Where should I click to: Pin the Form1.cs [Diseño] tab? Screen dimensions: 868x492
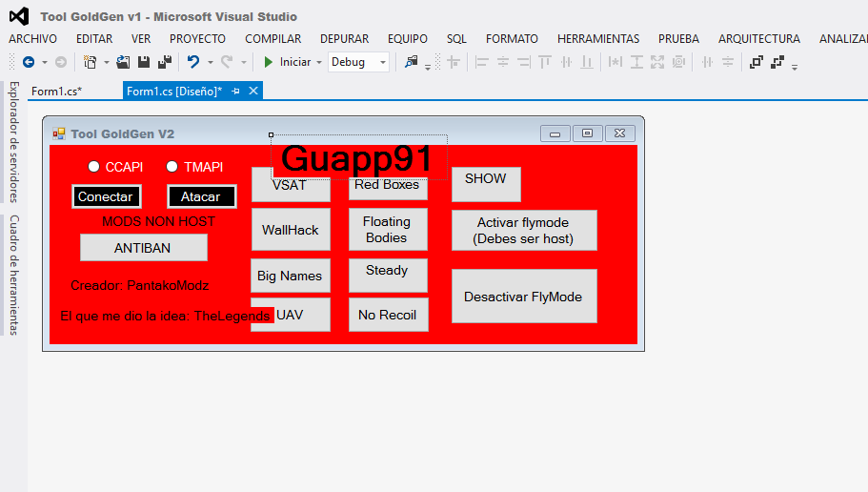click(236, 91)
